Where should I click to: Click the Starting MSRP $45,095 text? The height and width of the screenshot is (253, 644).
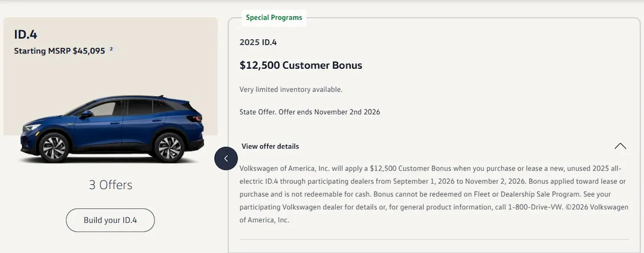60,51
